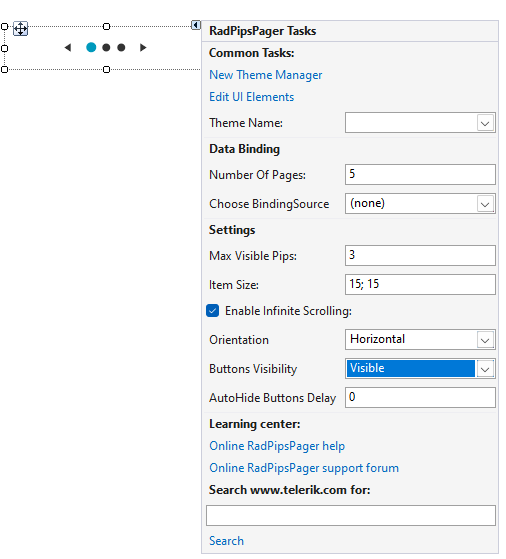Click the AutoHide Buttons Delay input field

[420, 398]
